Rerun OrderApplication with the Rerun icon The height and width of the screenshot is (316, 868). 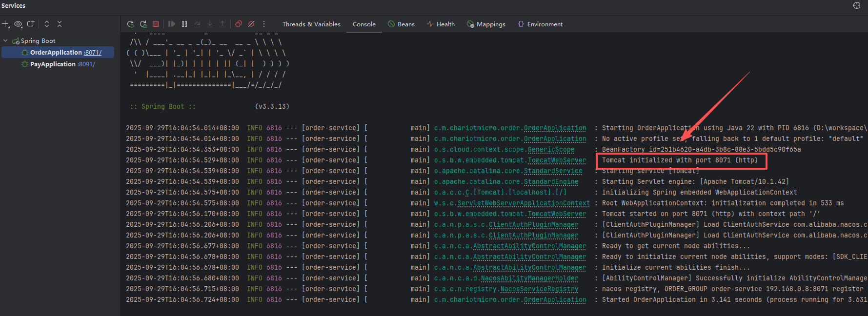click(130, 24)
